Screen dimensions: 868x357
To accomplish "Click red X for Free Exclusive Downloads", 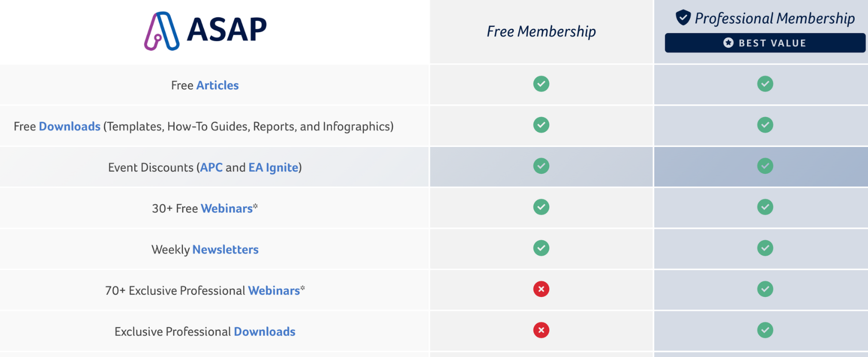I will click(x=541, y=330).
